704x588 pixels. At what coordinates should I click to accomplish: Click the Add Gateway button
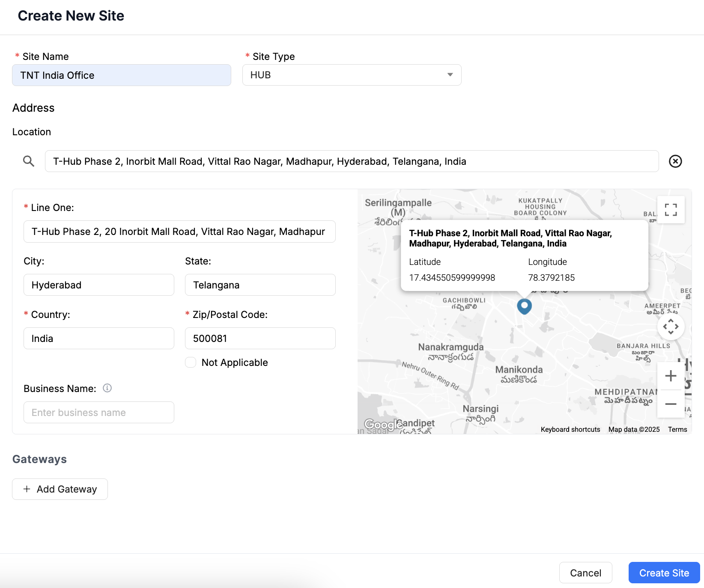coord(60,489)
